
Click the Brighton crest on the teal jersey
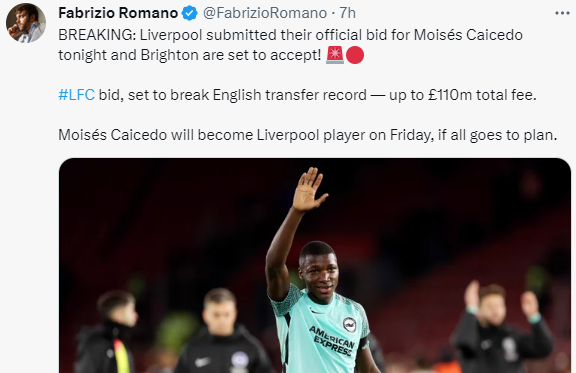[x=349, y=324]
